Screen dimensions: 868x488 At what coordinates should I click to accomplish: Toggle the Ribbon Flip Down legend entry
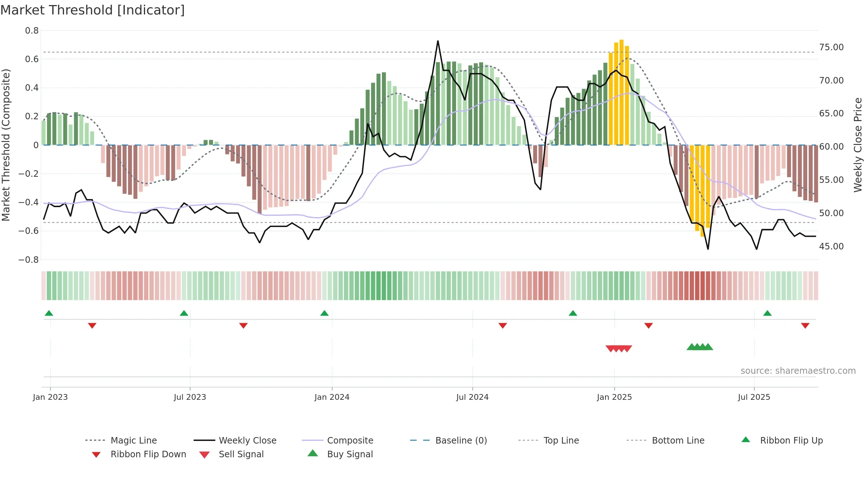point(139,454)
